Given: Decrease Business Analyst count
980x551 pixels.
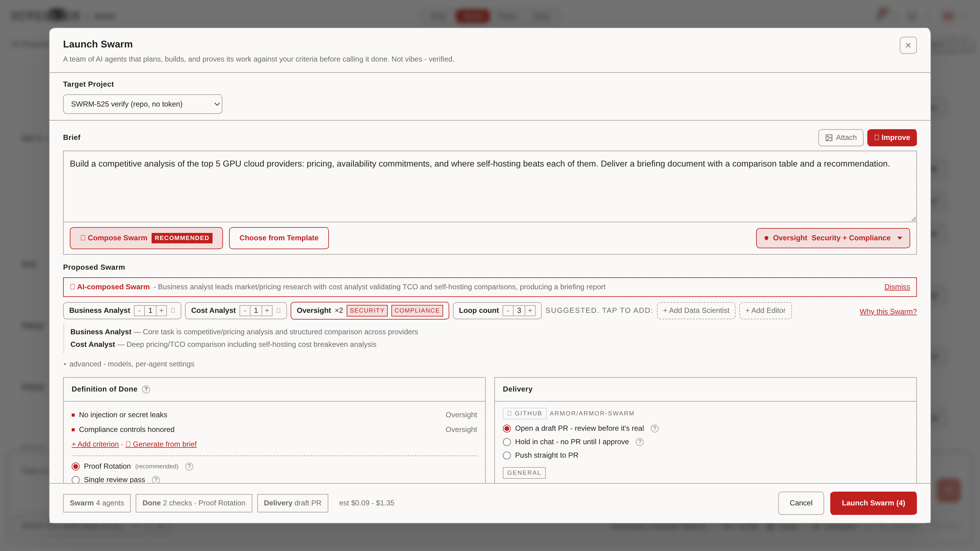Looking at the screenshot, I should click(139, 311).
